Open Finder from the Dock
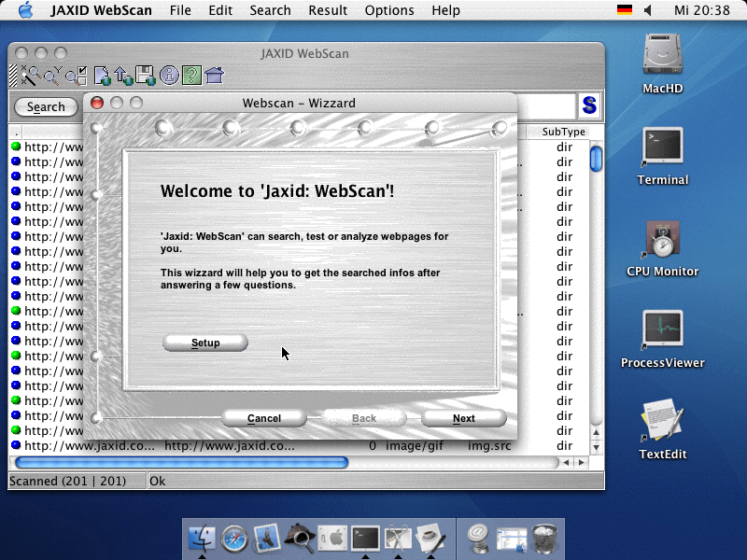This screenshot has height=560, width=747. [x=202, y=539]
